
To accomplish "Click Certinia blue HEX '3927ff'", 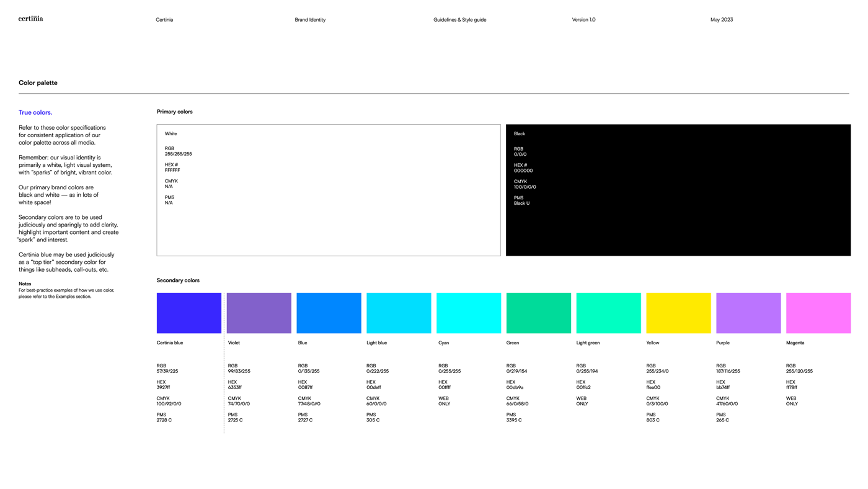I will (164, 387).
